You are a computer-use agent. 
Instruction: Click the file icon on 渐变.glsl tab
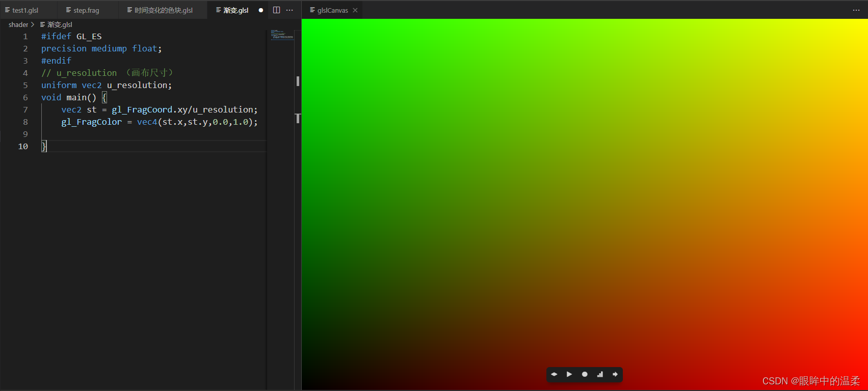(219, 10)
